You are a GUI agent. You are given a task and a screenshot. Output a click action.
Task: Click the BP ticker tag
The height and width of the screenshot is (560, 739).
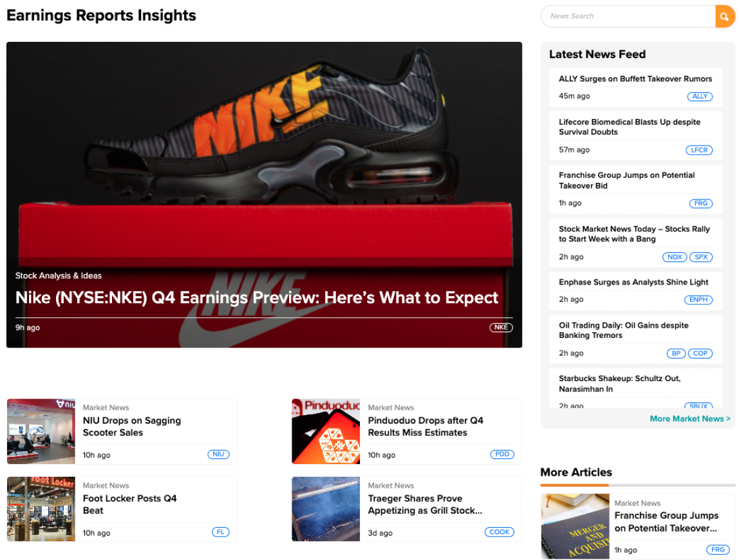coord(676,353)
